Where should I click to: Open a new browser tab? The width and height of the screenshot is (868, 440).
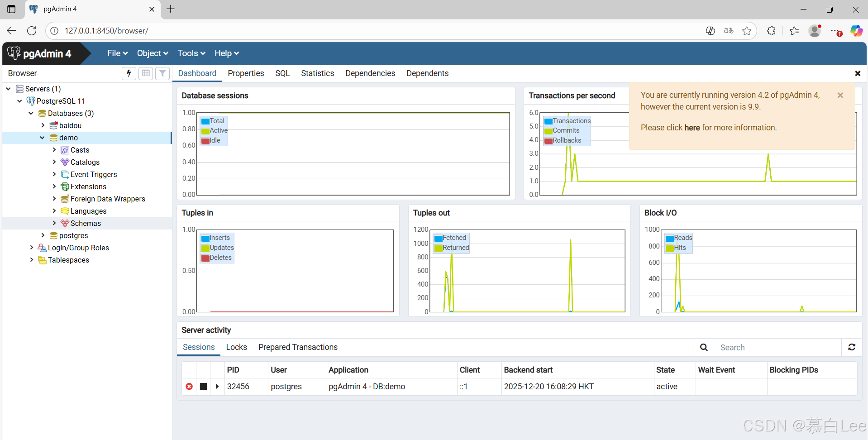(171, 9)
